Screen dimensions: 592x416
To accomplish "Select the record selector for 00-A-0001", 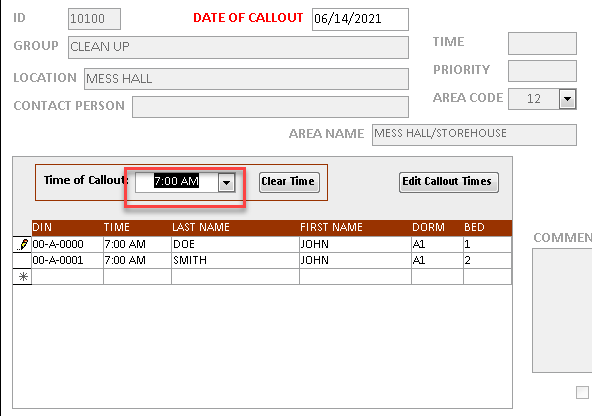I will [22, 260].
